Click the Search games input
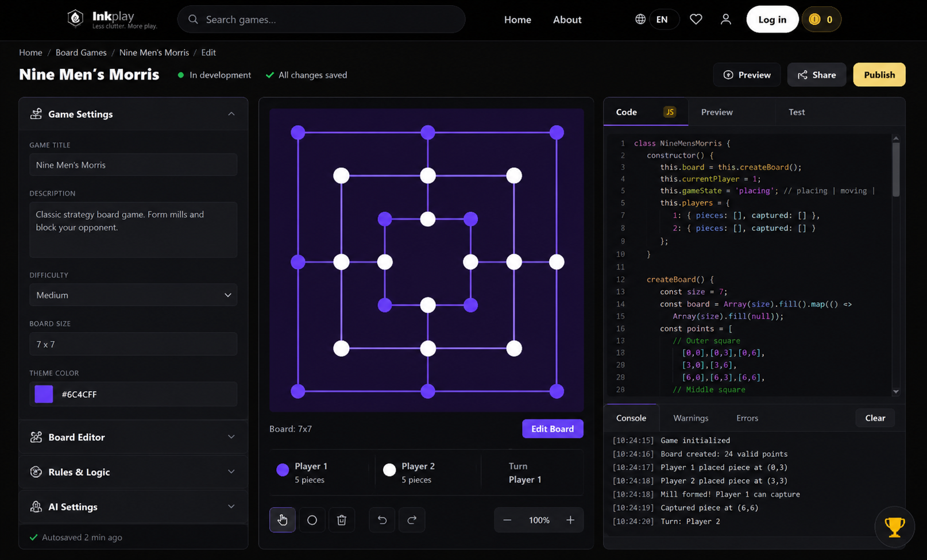Screen dimensions: 927x560 click(x=322, y=20)
